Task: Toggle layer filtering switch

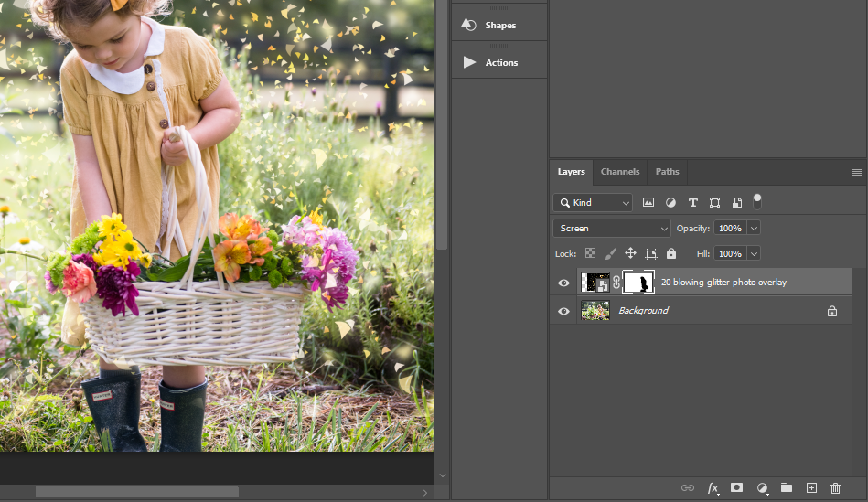Action: (756, 200)
